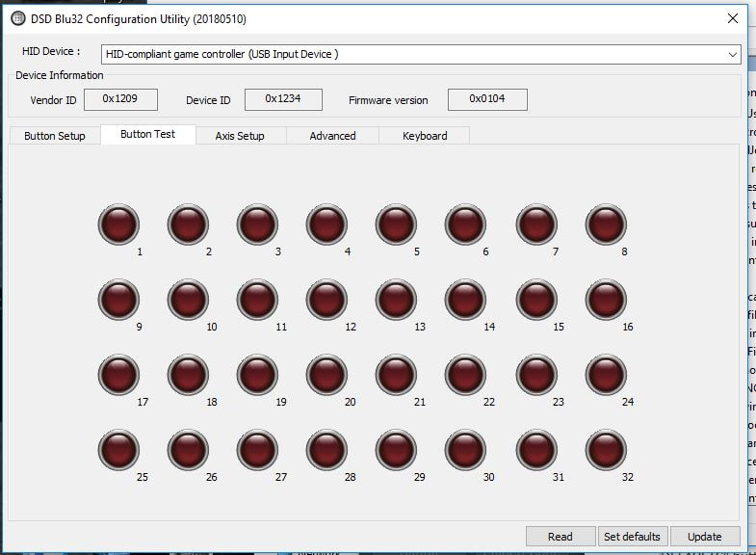Screen dimensions: 756x555
Task: Click the Vendor ID value field
Action: click(x=120, y=99)
